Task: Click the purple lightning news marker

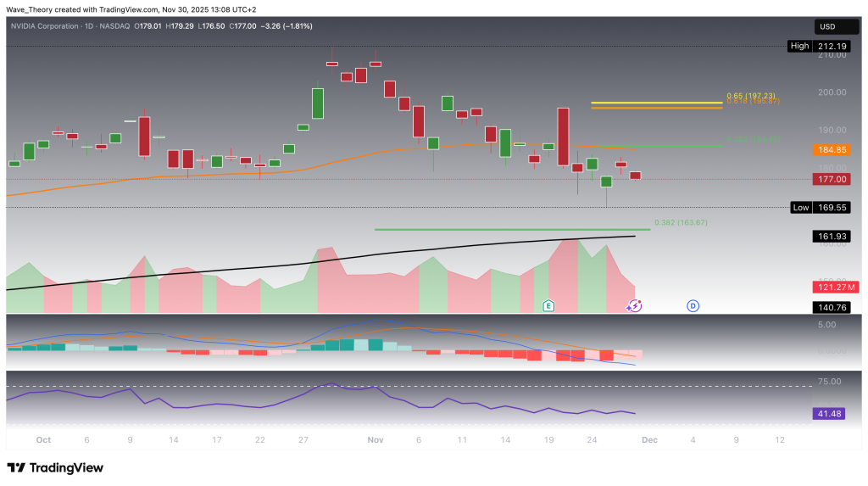Action: [x=634, y=305]
